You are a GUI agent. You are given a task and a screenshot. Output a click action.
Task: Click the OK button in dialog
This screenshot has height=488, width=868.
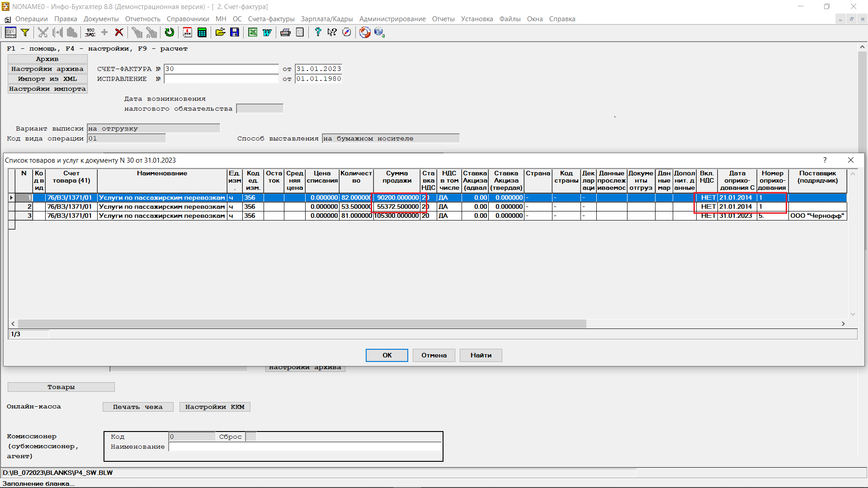coord(387,355)
